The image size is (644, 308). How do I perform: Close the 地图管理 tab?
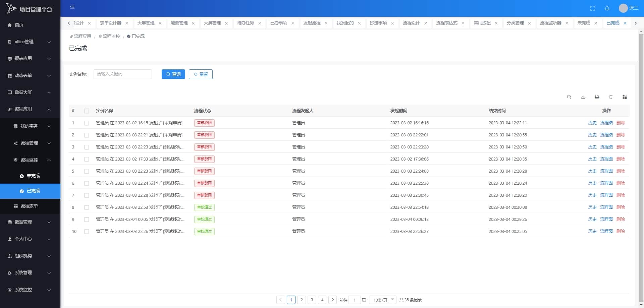point(193,23)
